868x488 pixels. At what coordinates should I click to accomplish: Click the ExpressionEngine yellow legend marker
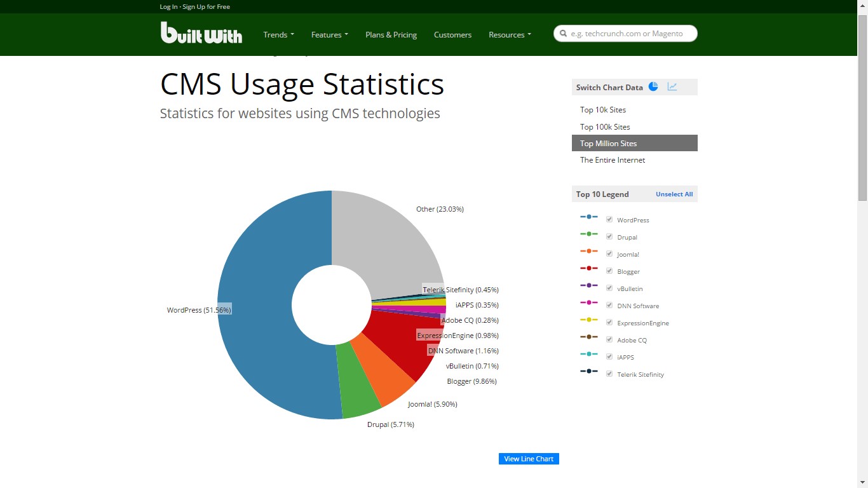[x=588, y=320]
